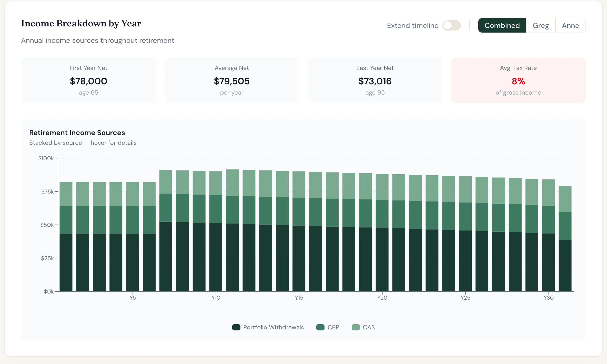
Task: Click the Portfolio Withdrawals legend swatch
Action: tap(236, 327)
